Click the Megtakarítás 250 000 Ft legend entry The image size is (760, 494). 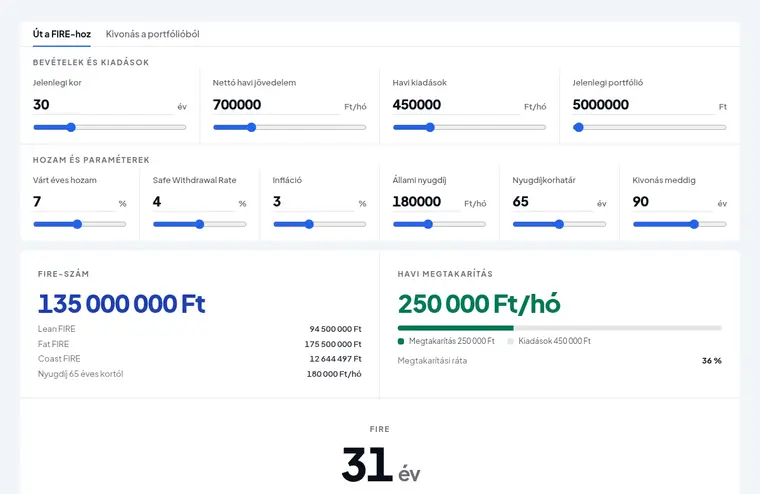point(446,341)
